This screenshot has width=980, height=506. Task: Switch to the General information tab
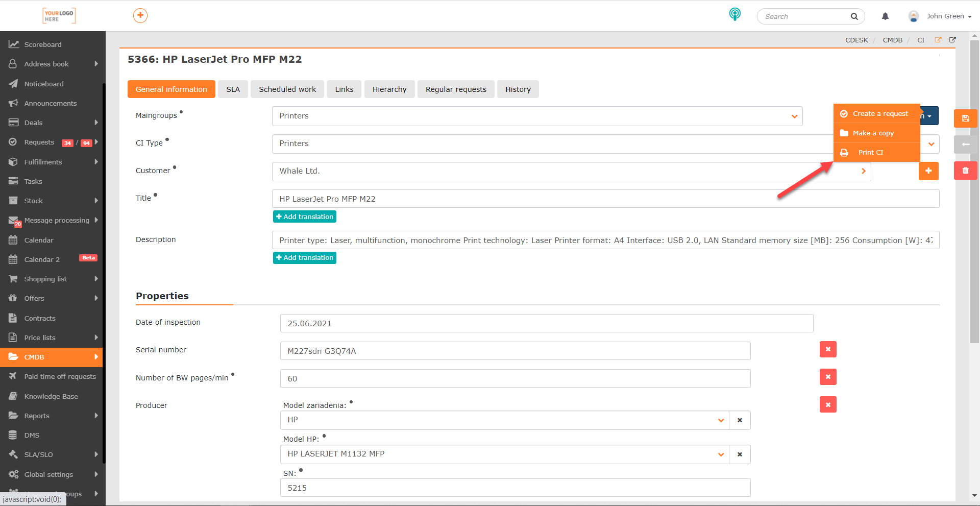[171, 89]
